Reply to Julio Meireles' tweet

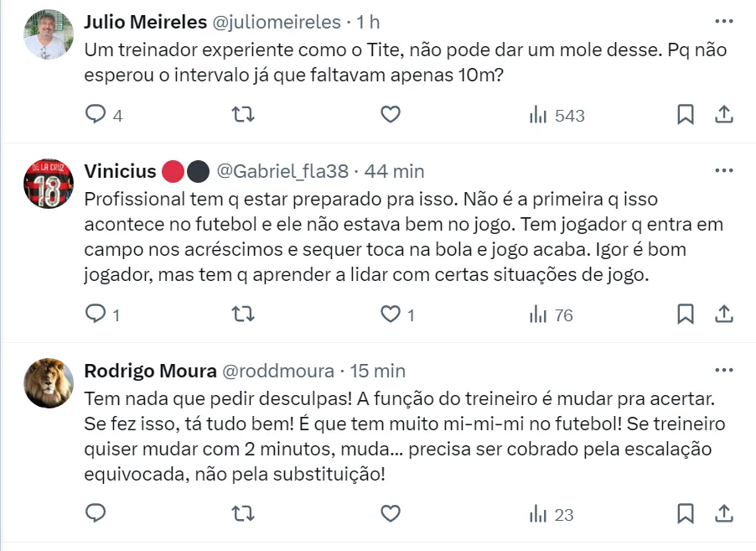[96, 115]
